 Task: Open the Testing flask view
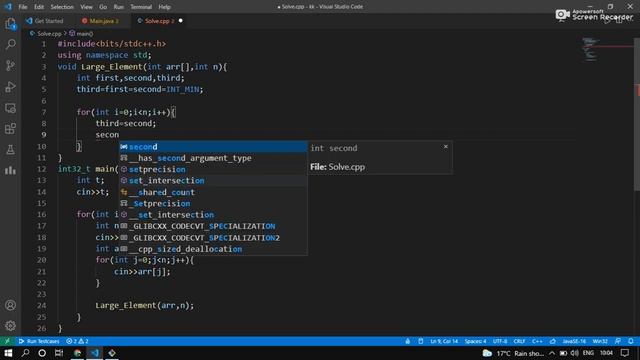click(11, 150)
